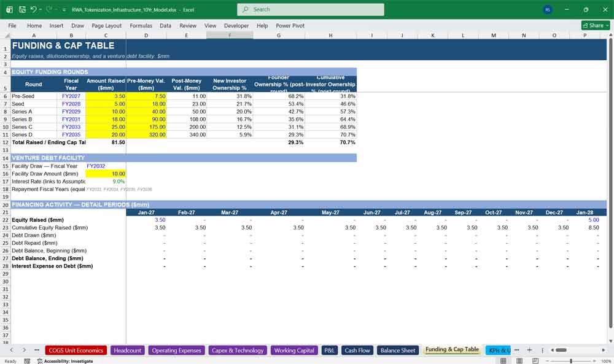Click the ellipsis after the KPIs sheet tab

pyautogui.click(x=516, y=350)
